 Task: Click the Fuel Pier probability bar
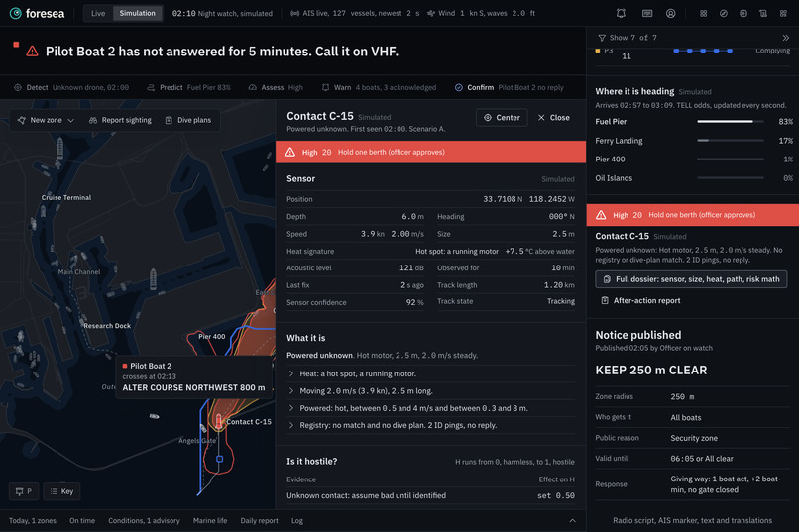pyautogui.click(x=731, y=122)
